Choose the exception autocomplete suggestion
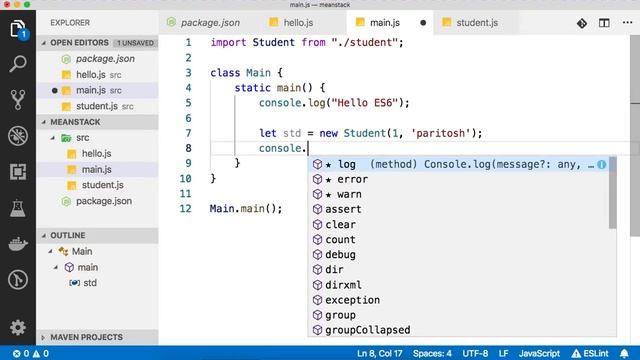The image size is (640, 360). [x=459, y=300]
